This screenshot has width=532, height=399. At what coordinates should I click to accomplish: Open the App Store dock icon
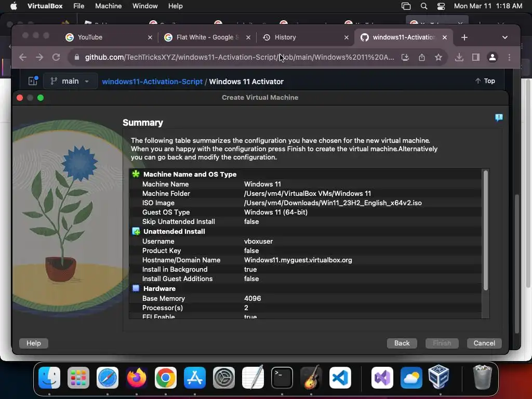coord(195,378)
